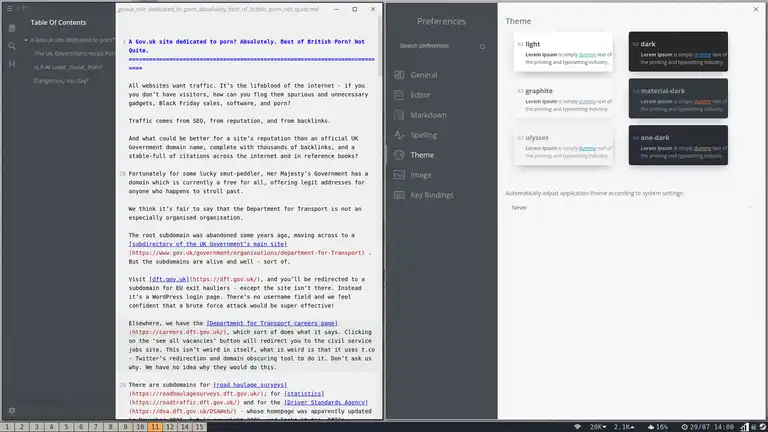Switch to workspace 5 in the taskbar
This screenshot has height=432, width=768.
tap(66, 427)
